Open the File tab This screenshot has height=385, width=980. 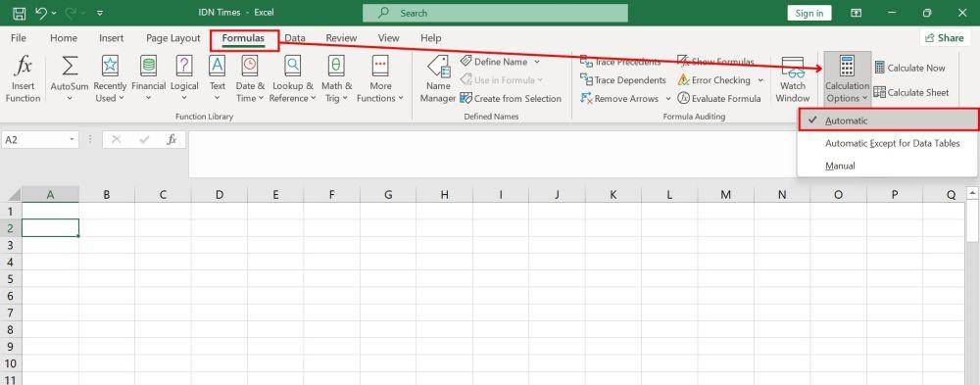(19, 38)
